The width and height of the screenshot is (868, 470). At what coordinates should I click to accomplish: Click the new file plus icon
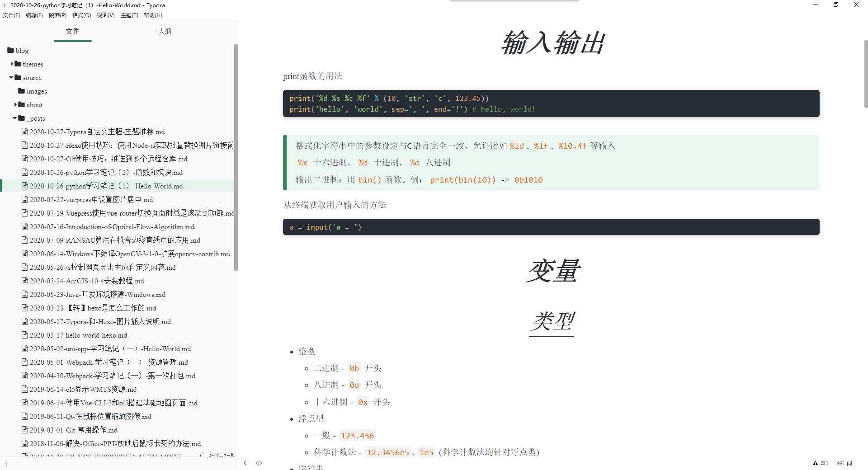coord(6,464)
